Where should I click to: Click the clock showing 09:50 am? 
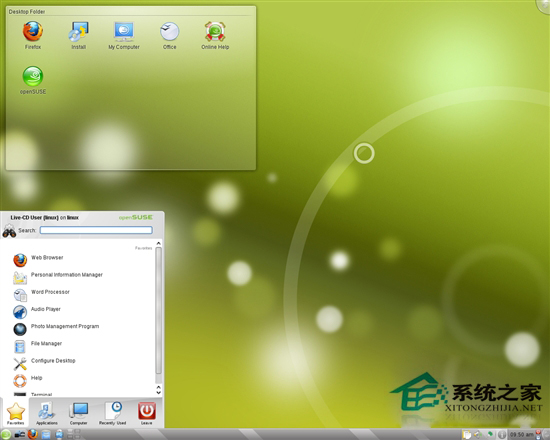click(x=522, y=435)
